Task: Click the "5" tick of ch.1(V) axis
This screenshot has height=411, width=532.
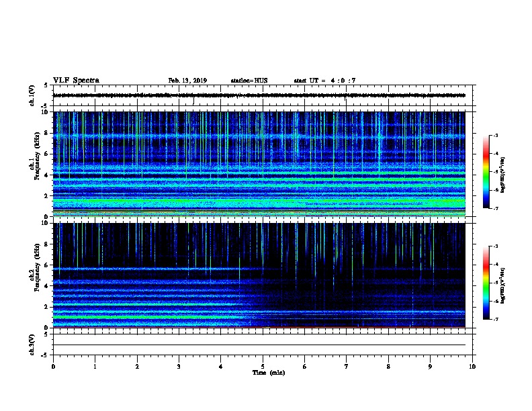Action: [x=46, y=85]
